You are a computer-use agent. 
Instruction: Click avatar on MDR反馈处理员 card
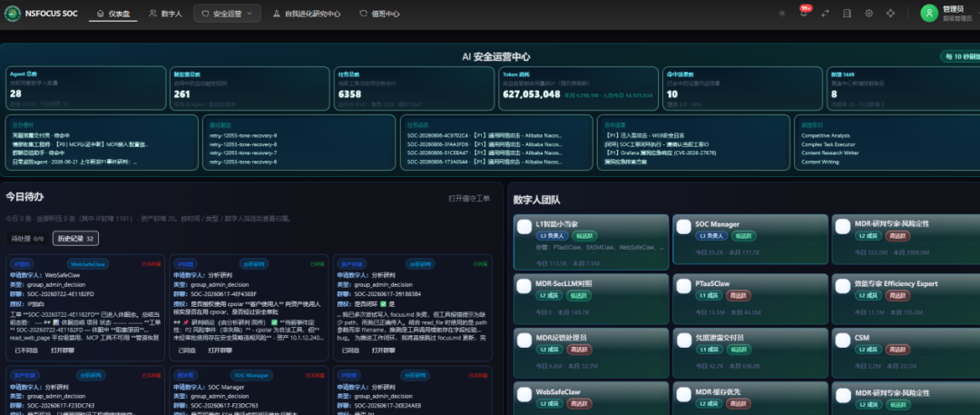pyautogui.click(x=524, y=341)
